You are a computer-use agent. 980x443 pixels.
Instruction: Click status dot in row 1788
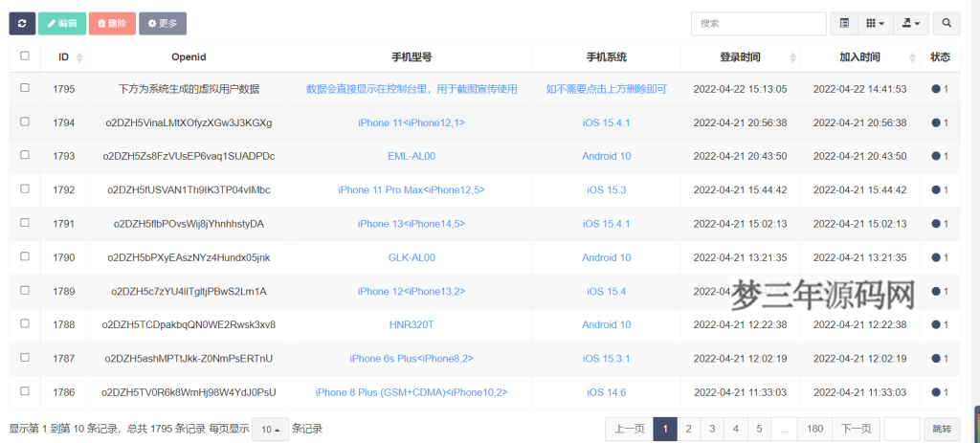click(x=936, y=325)
